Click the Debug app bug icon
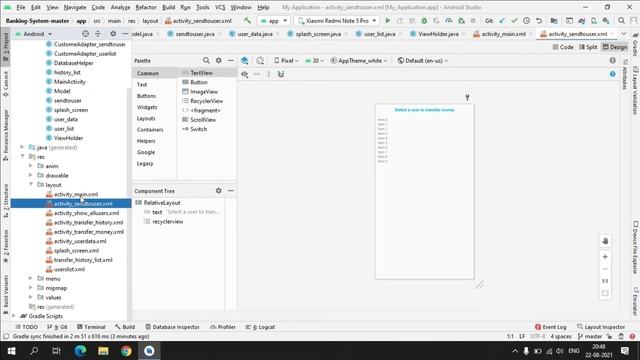This screenshot has width=640, height=360. click(424, 20)
